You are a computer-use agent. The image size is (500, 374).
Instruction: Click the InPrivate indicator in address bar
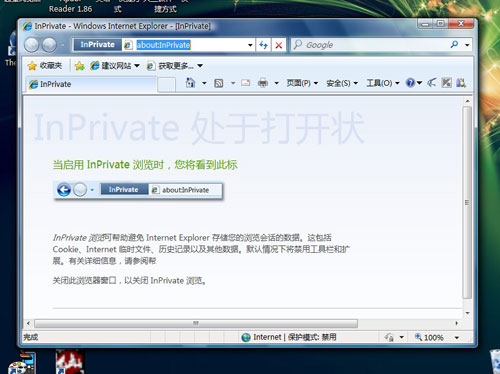coord(97,45)
